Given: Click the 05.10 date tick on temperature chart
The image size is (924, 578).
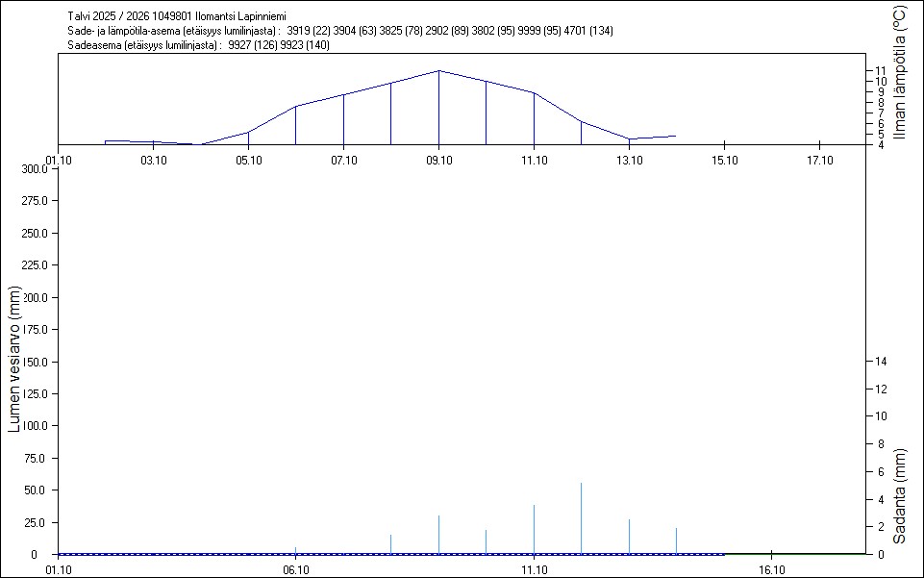Looking at the screenshot, I should pyautogui.click(x=248, y=160).
